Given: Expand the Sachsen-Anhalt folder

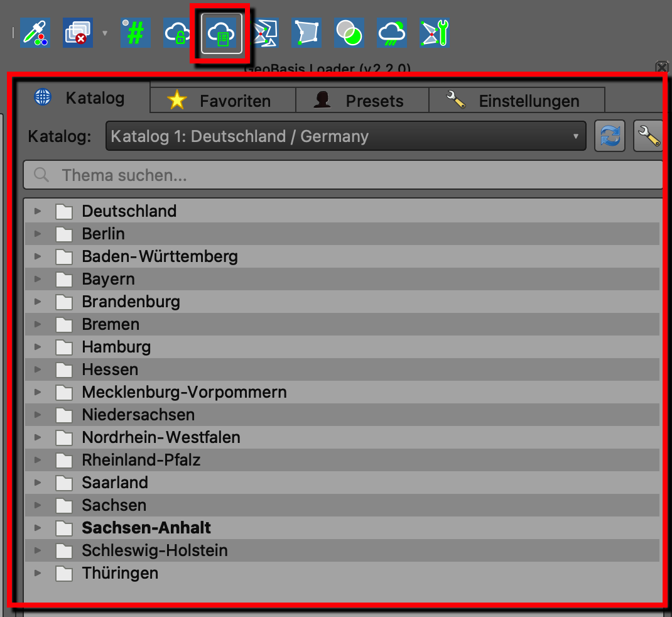Looking at the screenshot, I should coord(38,527).
